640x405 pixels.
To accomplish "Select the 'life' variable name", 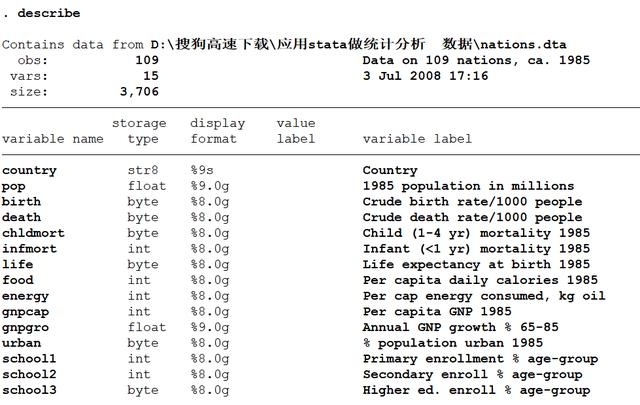I will (18, 264).
